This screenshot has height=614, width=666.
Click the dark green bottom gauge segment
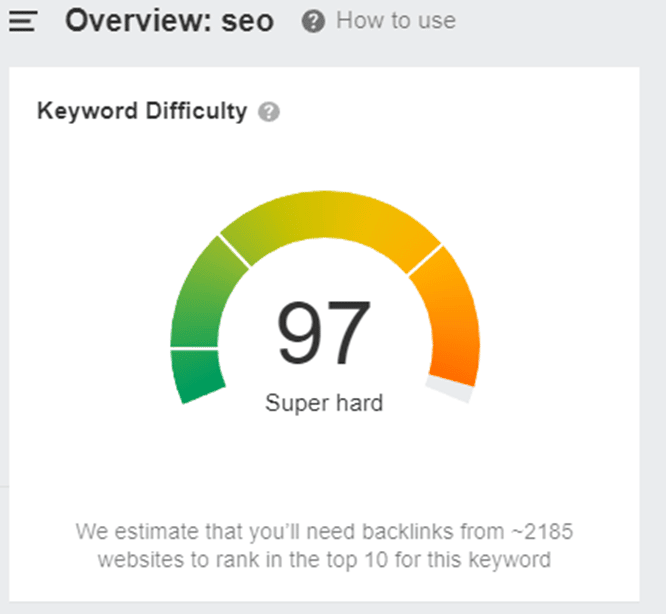197,374
